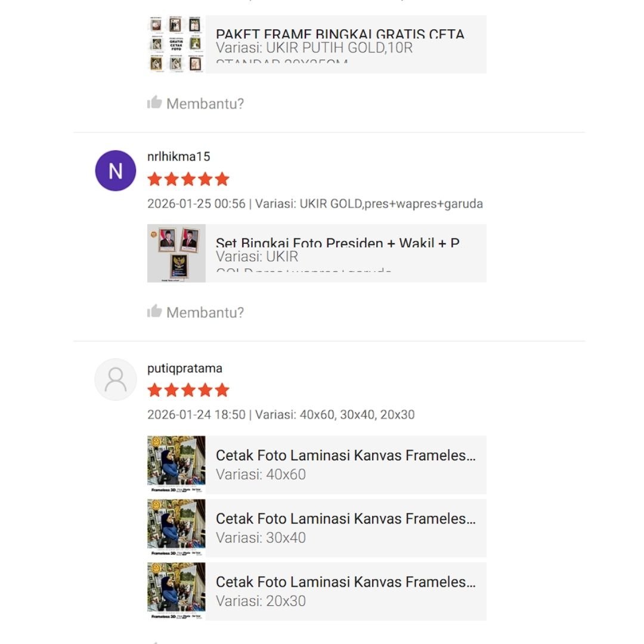The image size is (644, 644).
Task: Open Cetak Foto Laminasi Kanvas 20x30 title
Action: [346, 582]
